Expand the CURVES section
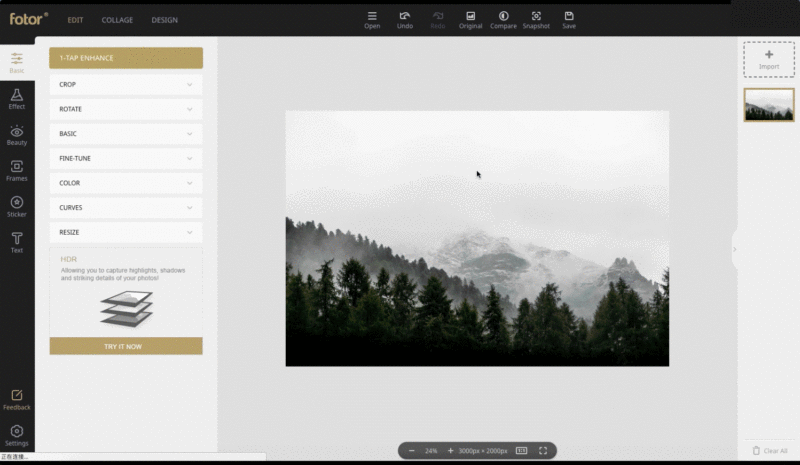The width and height of the screenshot is (800, 465). coord(126,208)
